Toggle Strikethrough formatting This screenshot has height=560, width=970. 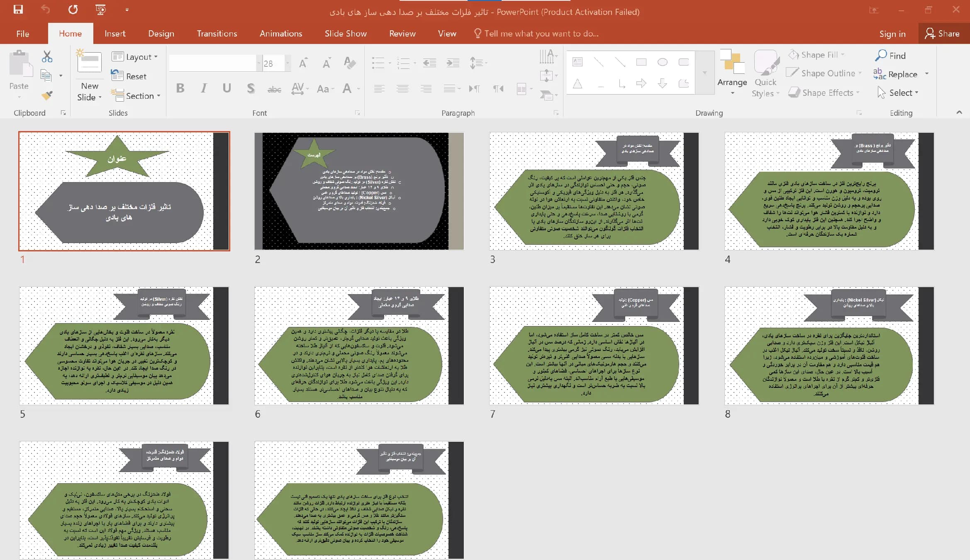[274, 89]
